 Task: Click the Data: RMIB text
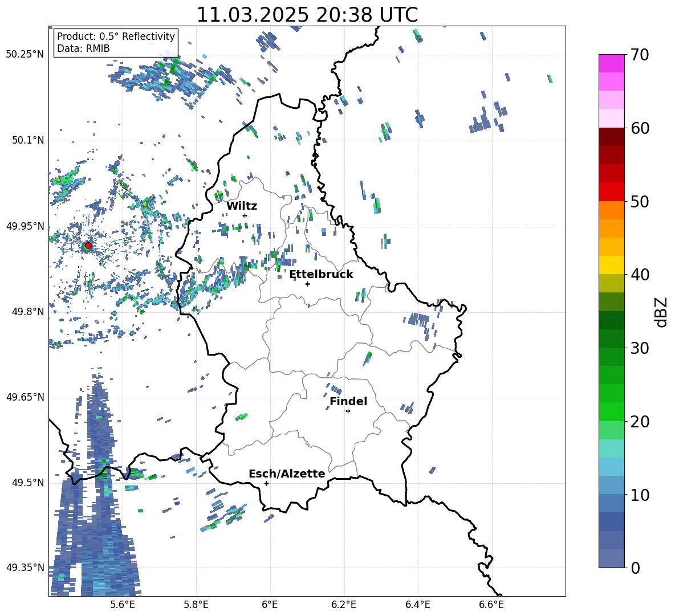pyautogui.click(x=83, y=48)
